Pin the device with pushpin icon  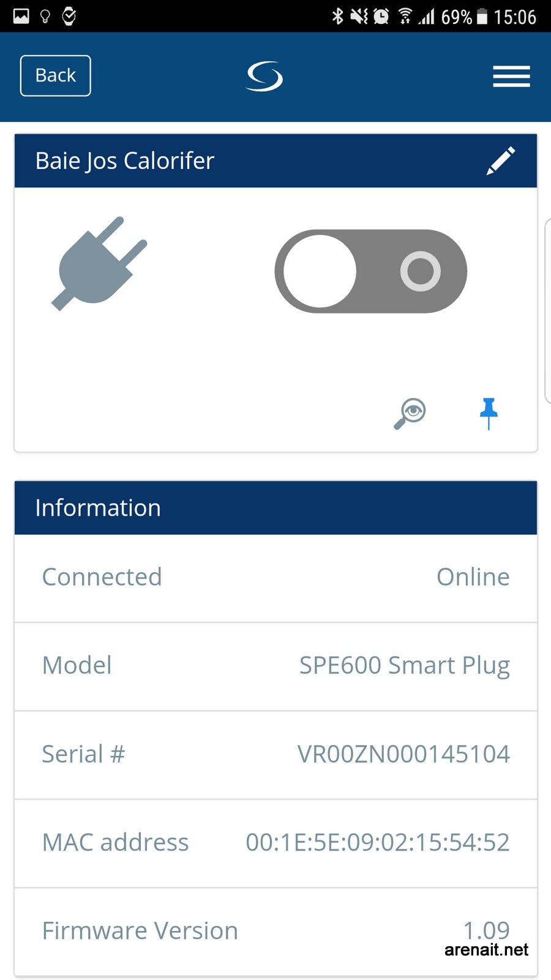[x=489, y=413]
